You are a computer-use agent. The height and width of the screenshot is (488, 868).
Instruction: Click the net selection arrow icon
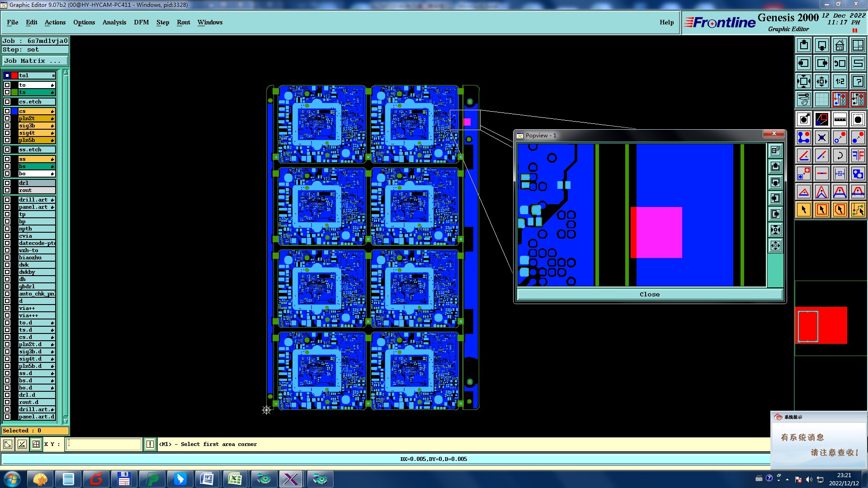(858, 210)
